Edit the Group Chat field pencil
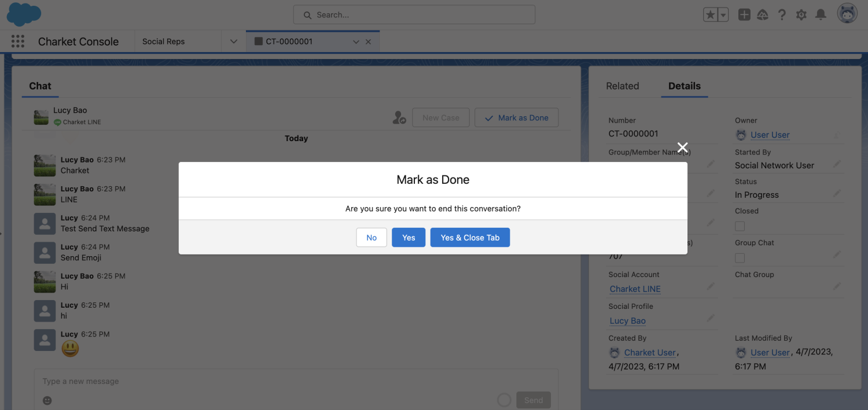Screen dimensions: 868x410 [837, 254]
